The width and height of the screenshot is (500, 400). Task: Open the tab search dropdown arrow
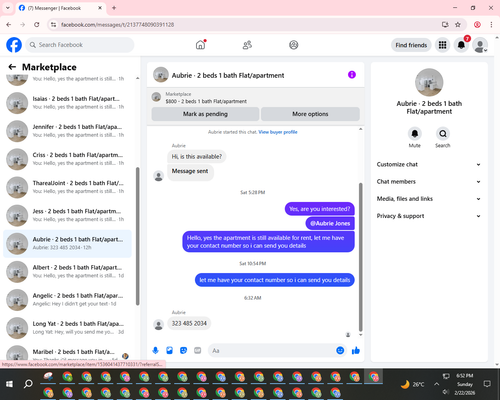(x=8, y=8)
